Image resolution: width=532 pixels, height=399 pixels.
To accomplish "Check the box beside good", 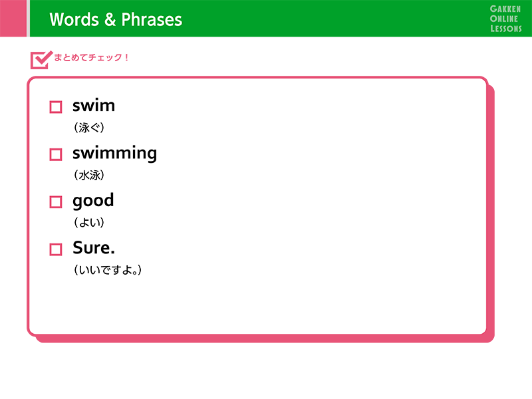I will (x=56, y=202).
